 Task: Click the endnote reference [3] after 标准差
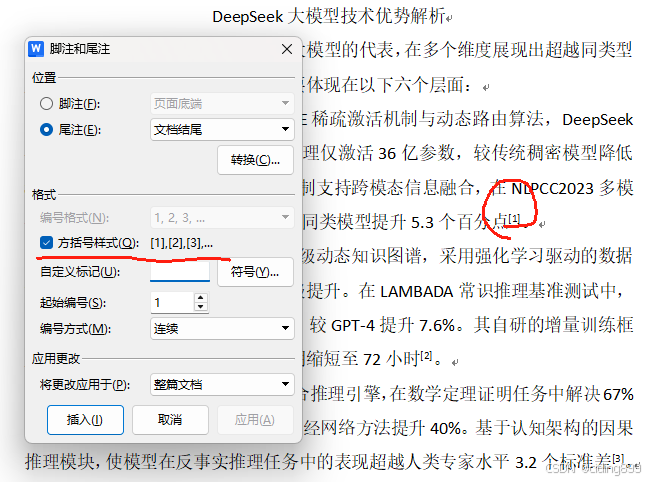pos(619,458)
